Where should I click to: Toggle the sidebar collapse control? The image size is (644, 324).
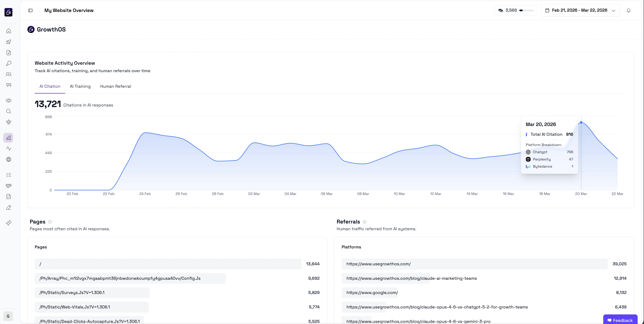pos(30,10)
